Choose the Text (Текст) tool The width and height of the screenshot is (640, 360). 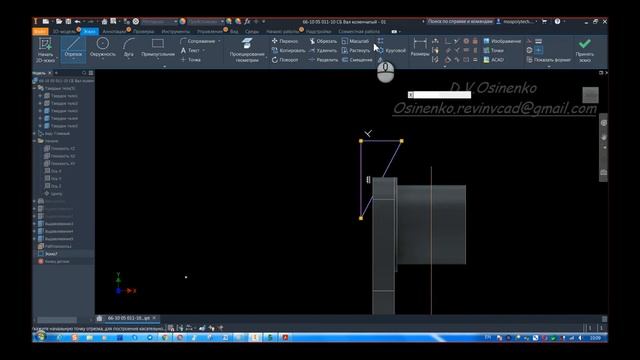[x=190, y=50]
